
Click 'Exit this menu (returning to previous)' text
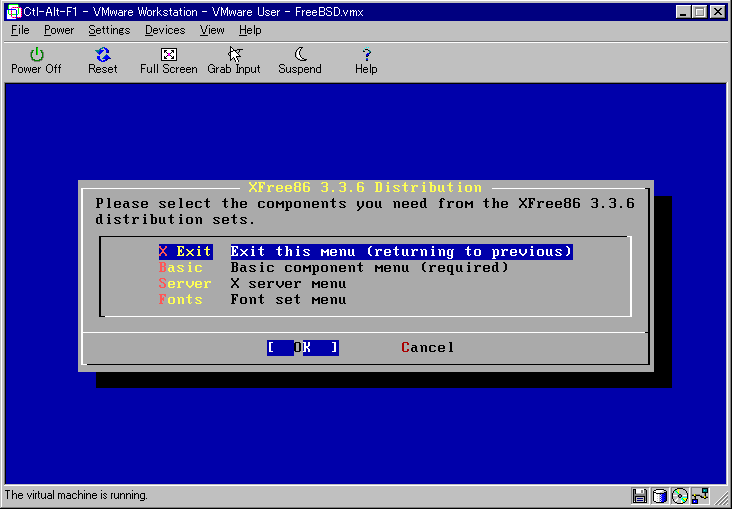(x=401, y=252)
